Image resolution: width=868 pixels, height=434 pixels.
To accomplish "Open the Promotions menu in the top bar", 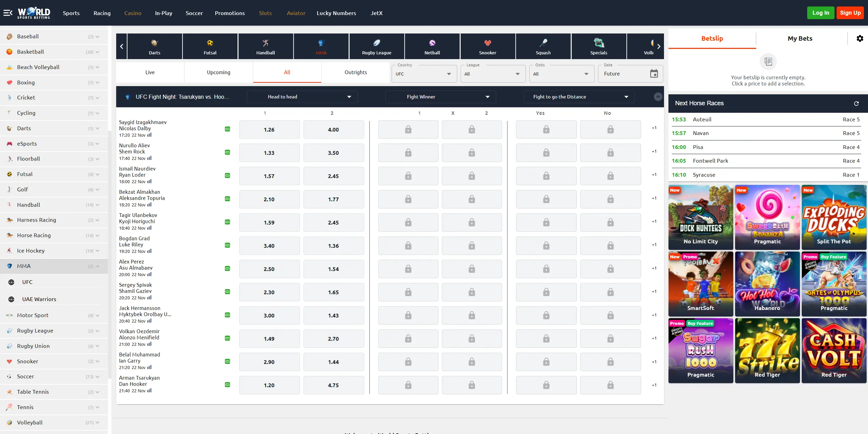I will [x=230, y=13].
